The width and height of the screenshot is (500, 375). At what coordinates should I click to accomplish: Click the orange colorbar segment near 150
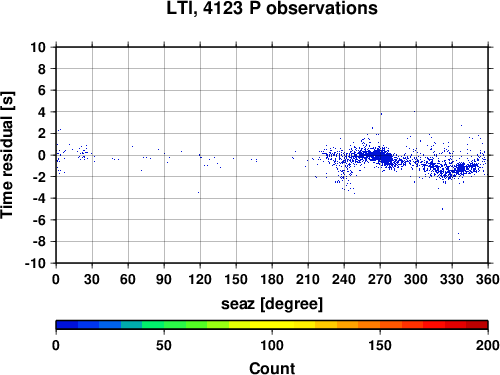pyautogui.click(x=369, y=325)
